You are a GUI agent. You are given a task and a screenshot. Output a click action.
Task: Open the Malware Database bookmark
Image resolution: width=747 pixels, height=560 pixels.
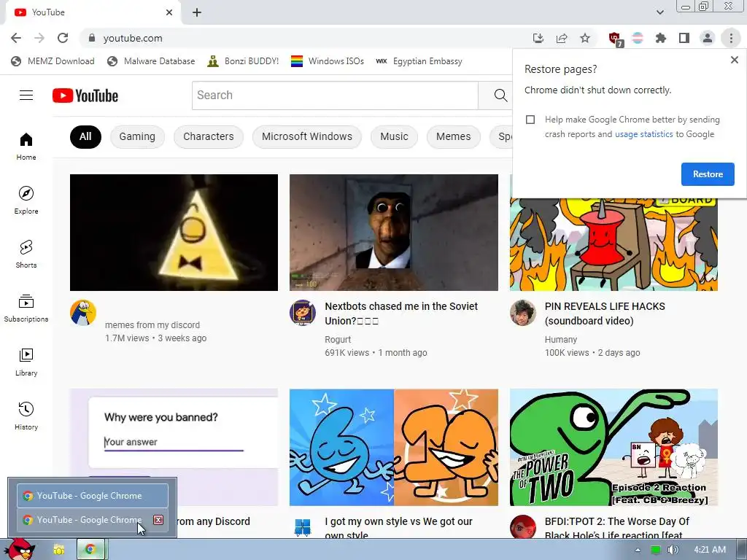click(152, 61)
